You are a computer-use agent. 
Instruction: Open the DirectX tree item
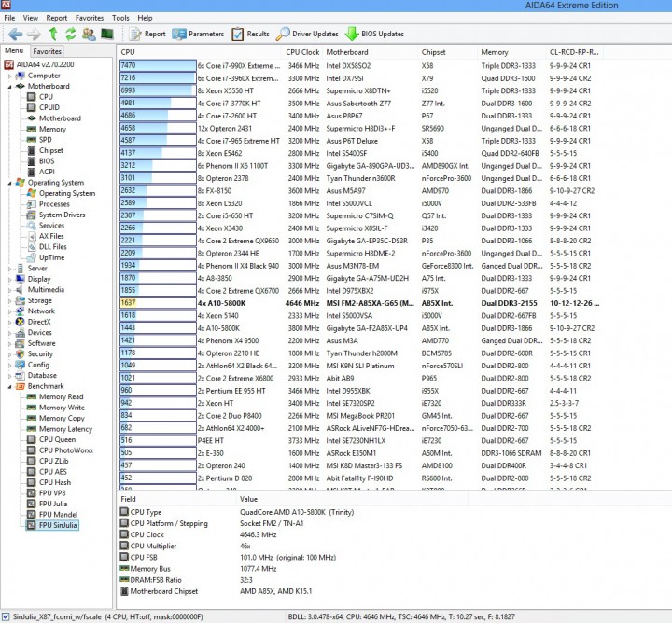34,322
